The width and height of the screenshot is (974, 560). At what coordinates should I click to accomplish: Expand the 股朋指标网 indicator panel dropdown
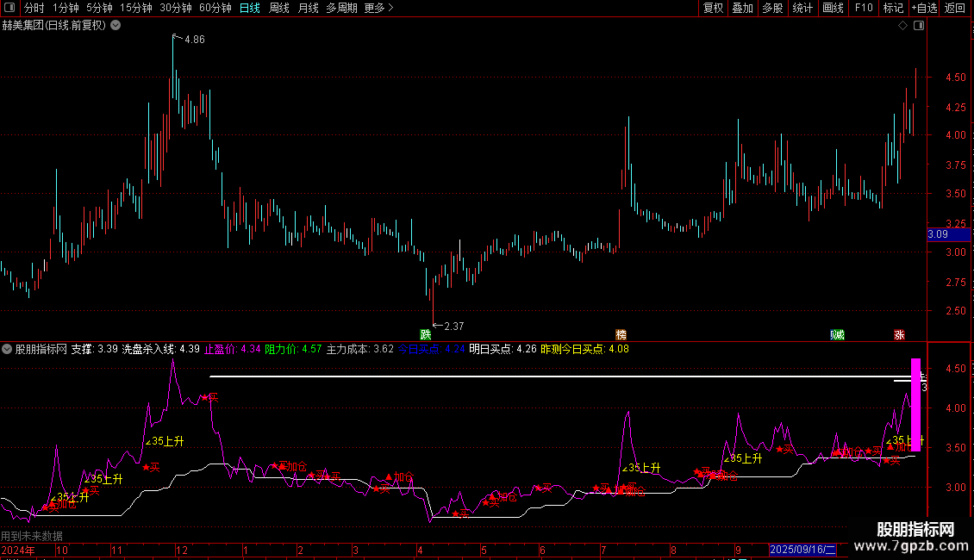pyautogui.click(x=7, y=350)
